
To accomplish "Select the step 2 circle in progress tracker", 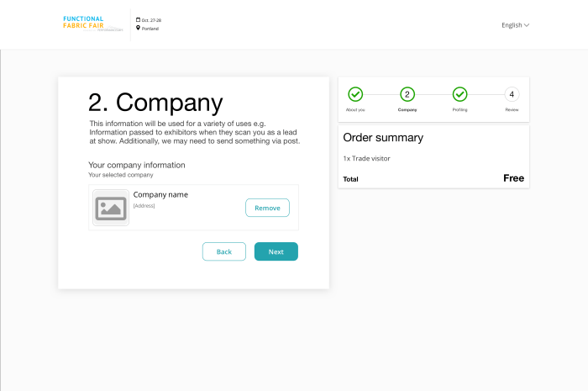I will [407, 94].
